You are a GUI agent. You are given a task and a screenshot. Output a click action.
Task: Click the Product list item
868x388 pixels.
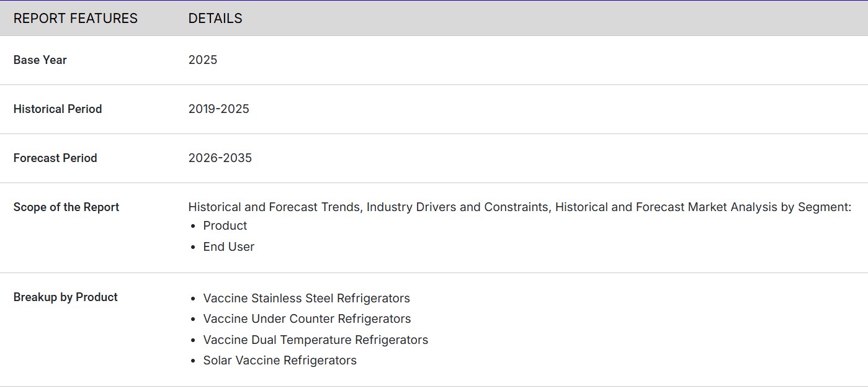225,226
